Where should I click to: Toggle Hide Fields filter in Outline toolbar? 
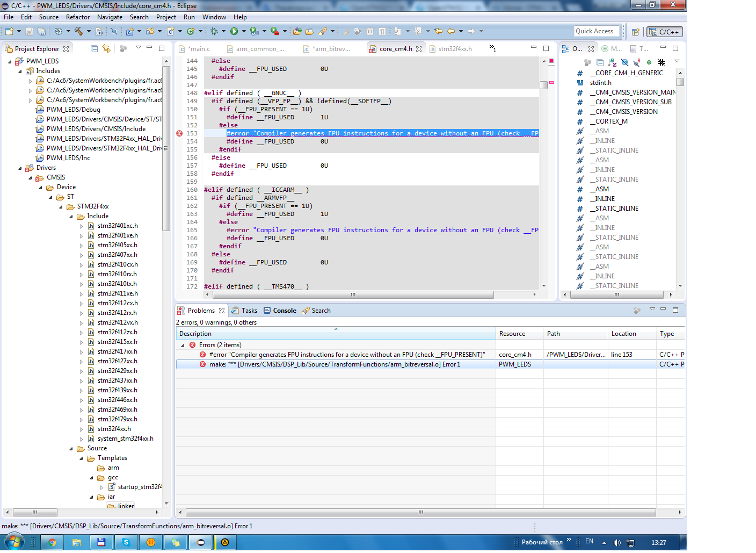(x=624, y=63)
